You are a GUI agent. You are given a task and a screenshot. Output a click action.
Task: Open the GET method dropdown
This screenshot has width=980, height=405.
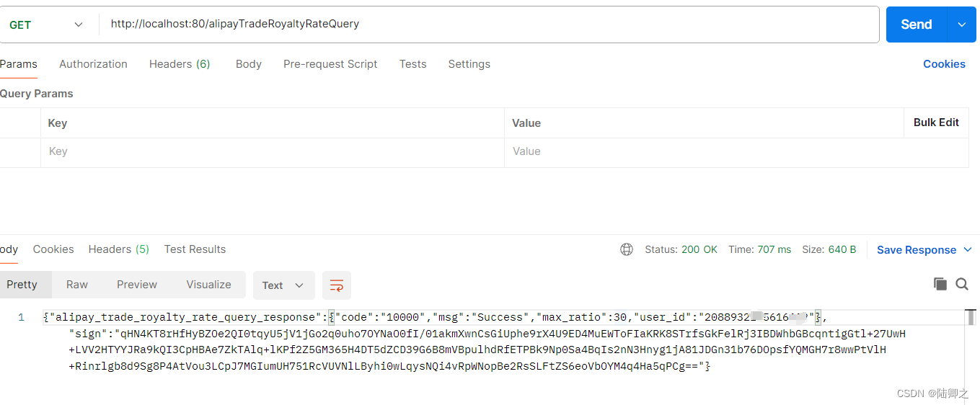pyautogui.click(x=48, y=25)
